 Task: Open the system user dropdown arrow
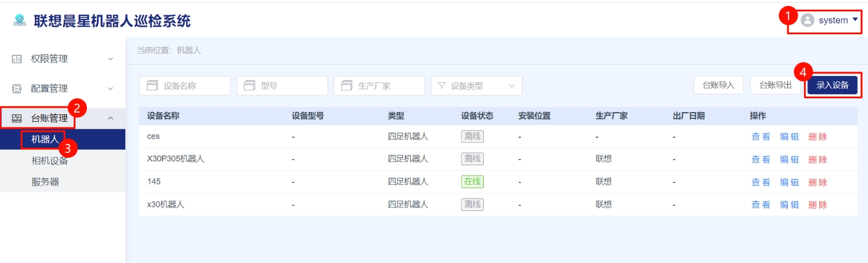(855, 20)
